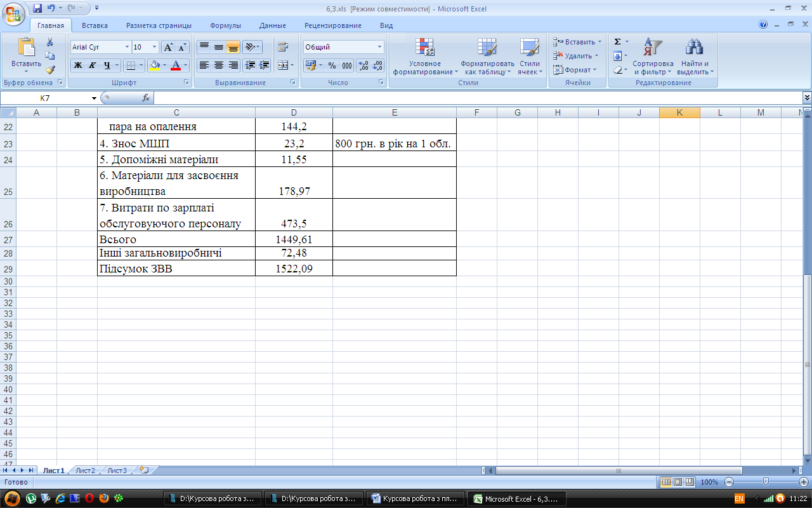Switch to the Разметка страницы tab
Image resolution: width=812 pixels, height=508 pixels.
[x=159, y=25]
